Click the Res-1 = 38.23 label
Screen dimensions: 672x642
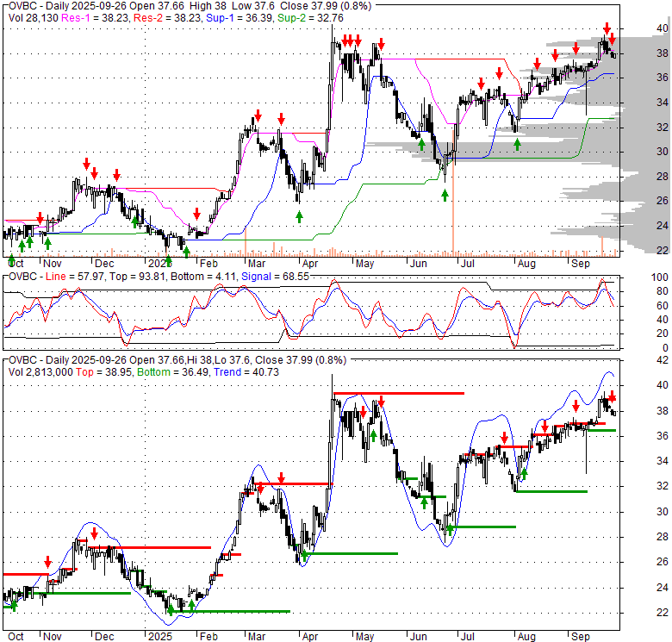(x=96, y=18)
